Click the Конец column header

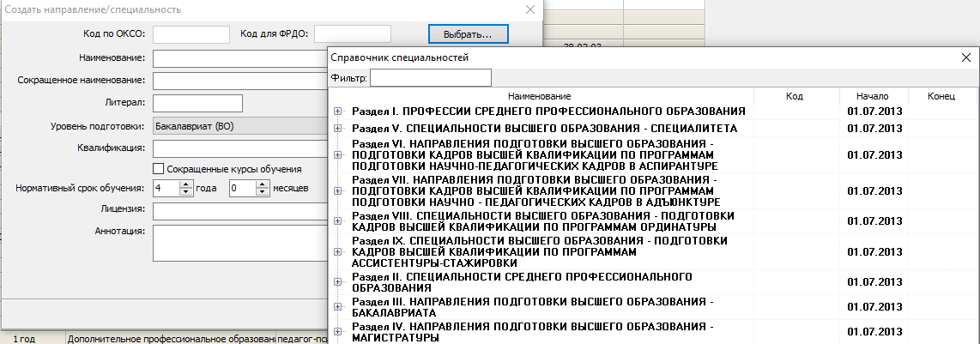coord(941,96)
